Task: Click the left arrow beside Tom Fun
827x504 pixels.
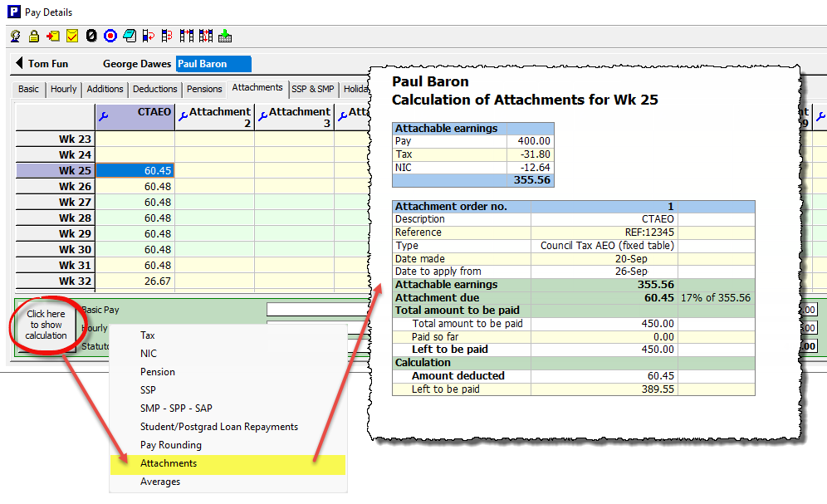Action: pos(19,64)
